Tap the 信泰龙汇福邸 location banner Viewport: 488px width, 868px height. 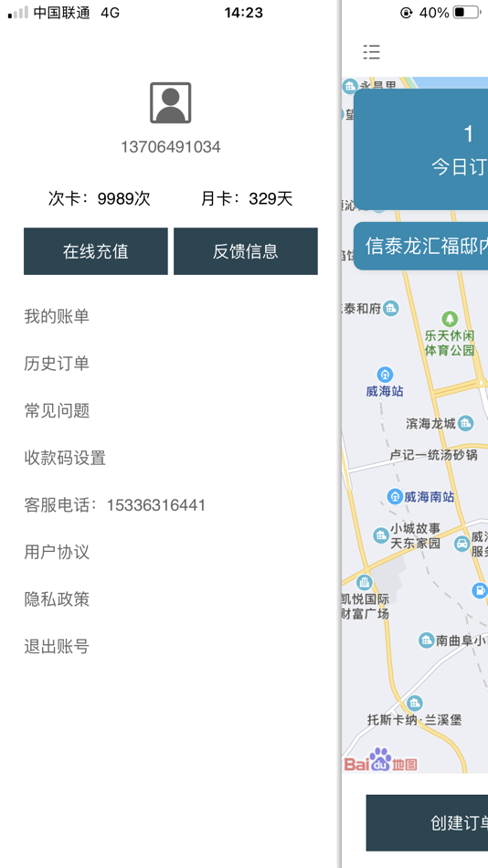click(x=421, y=247)
